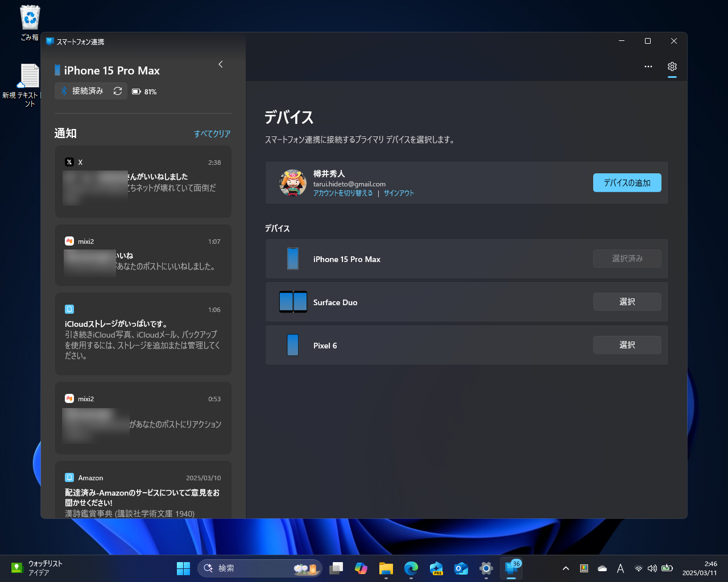
Task: Click the IME input mode A indicator
Action: tap(621, 568)
